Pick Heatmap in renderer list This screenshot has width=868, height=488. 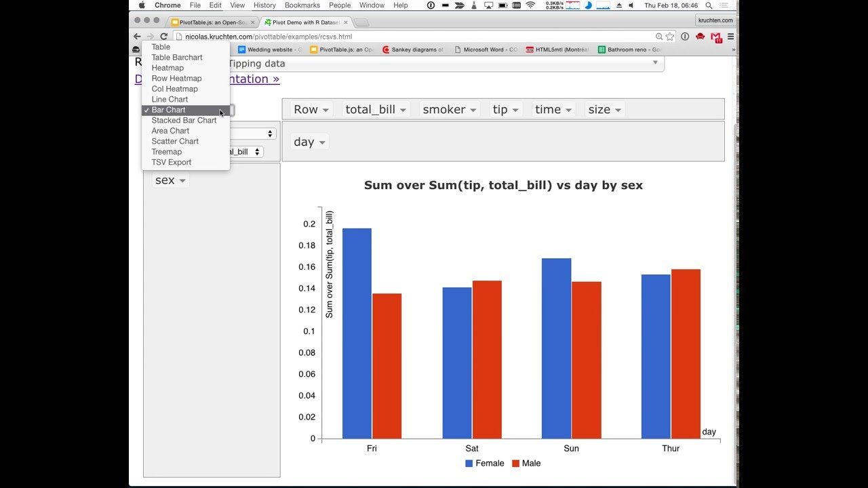pos(185,68)
